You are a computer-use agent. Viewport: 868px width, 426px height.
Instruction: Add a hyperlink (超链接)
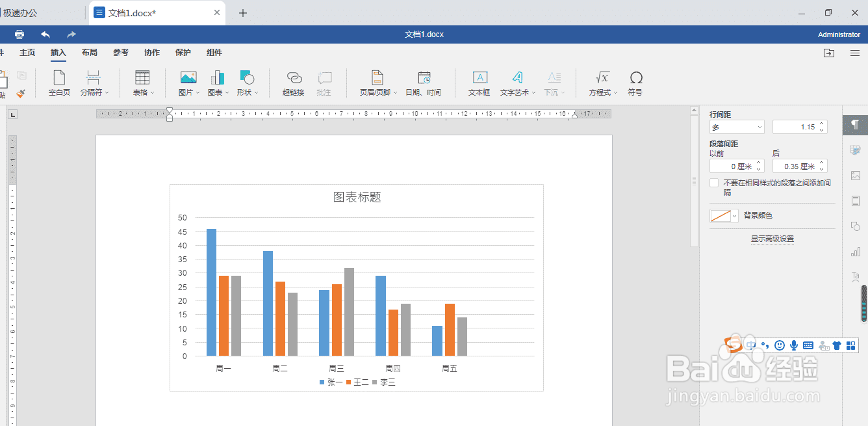click(294, 83)
